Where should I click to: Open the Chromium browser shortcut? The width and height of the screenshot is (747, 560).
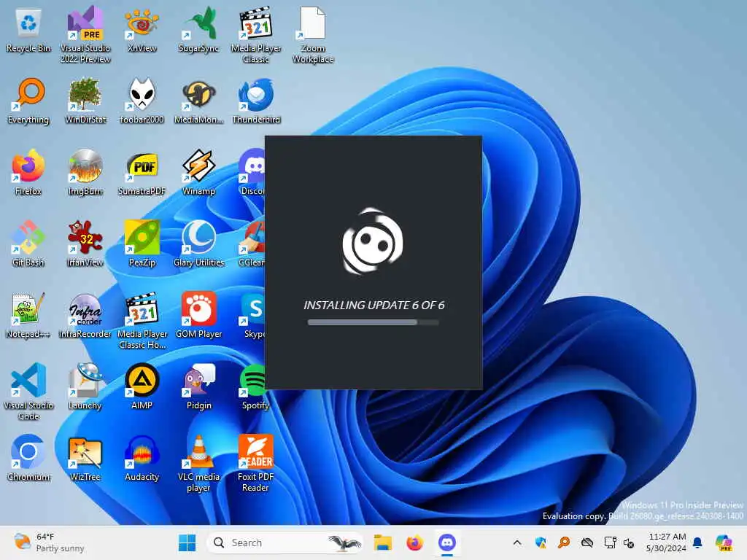pos(28,458)
